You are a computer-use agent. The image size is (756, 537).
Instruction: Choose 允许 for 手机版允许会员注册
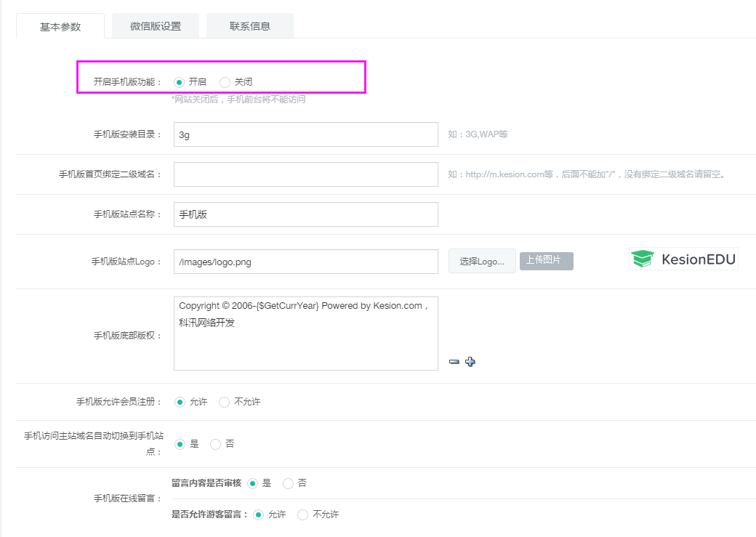180,402
